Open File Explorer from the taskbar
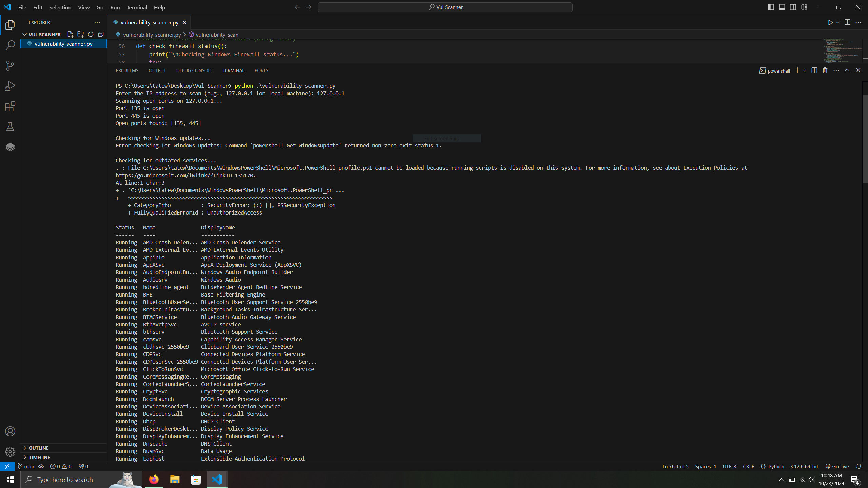868x488 pixels. click(x=175, y=480)
